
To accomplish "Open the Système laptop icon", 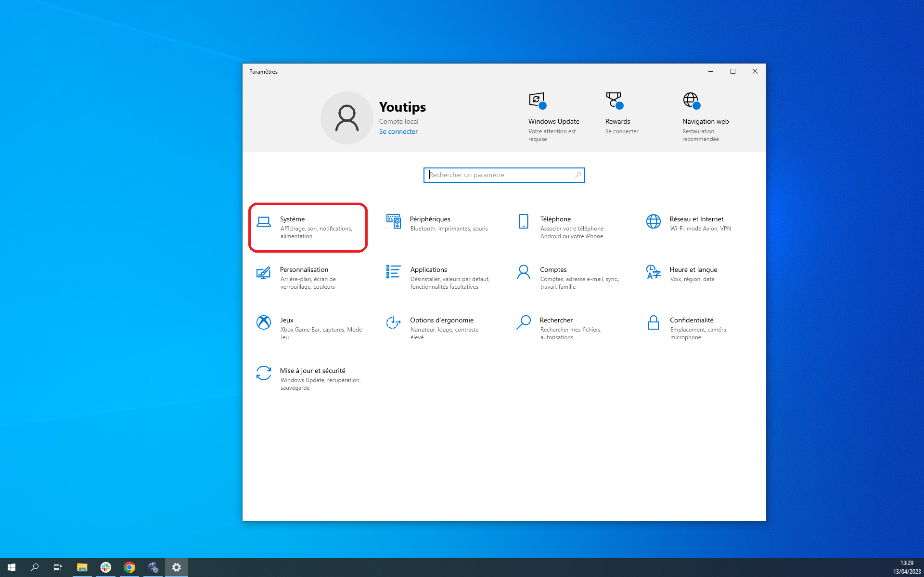I will click(x=263, y=222).
